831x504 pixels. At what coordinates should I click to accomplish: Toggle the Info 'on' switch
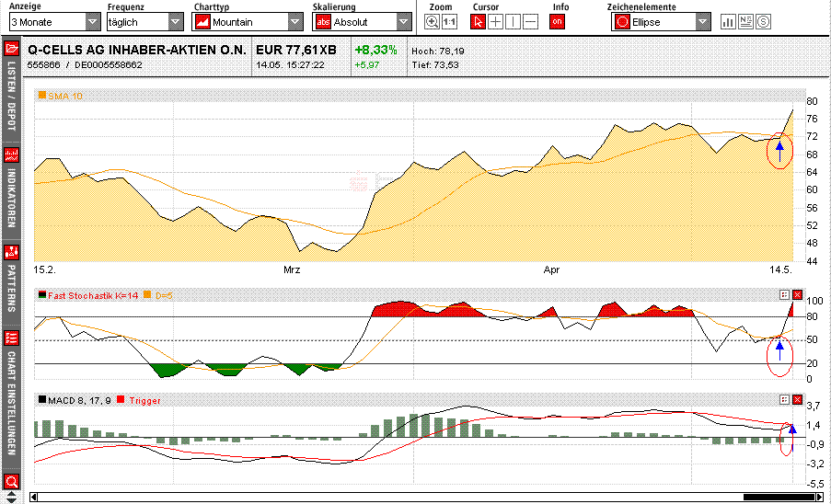557,22
